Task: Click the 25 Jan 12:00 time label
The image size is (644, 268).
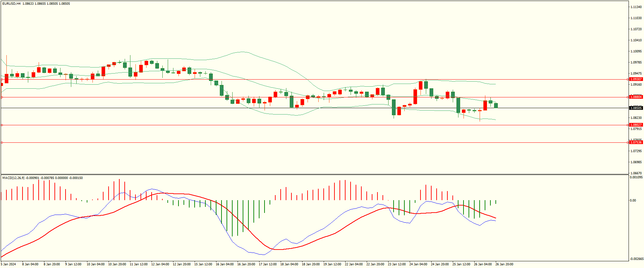Action: 461,264
